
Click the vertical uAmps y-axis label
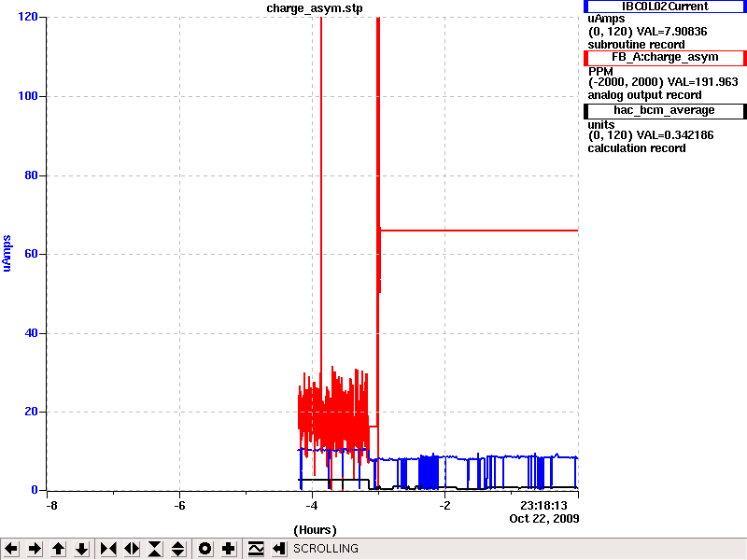[7, 253]
